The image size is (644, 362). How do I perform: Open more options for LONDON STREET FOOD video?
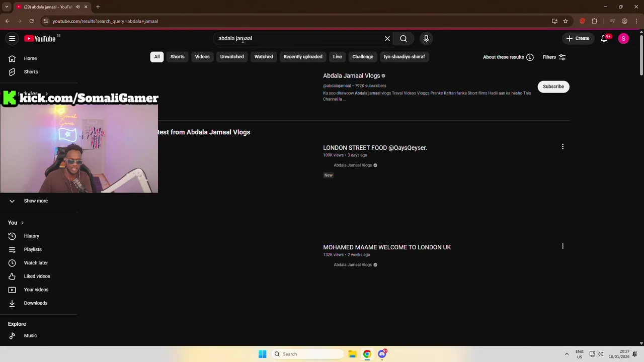(x=562, y=147)
